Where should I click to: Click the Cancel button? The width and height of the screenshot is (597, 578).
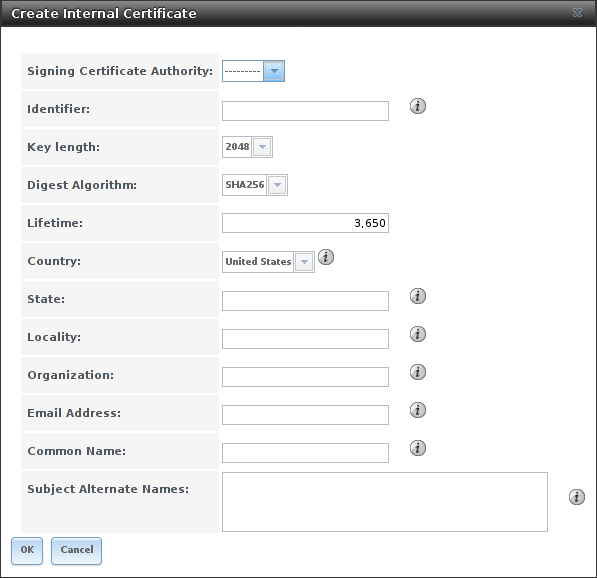77,551
